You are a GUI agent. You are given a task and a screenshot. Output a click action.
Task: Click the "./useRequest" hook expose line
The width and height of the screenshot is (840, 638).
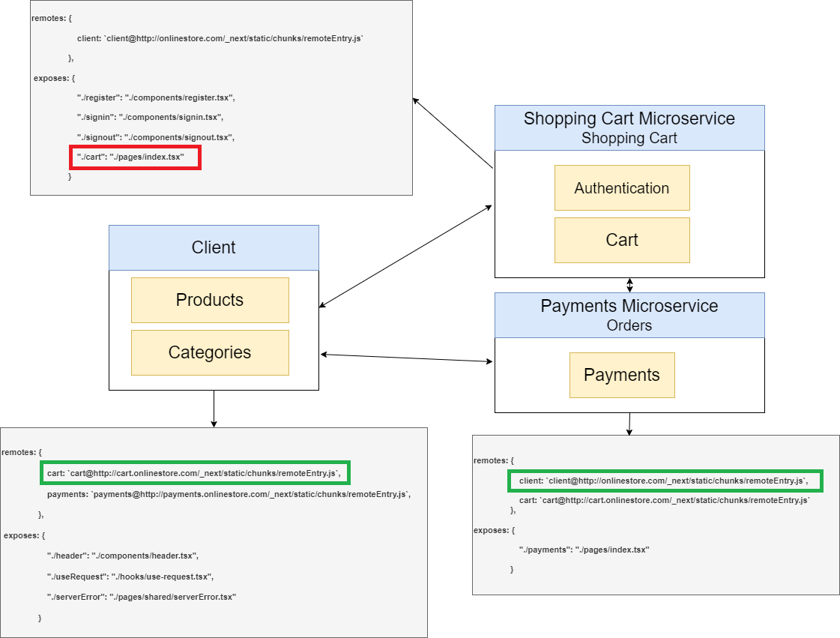pos(130,577)
